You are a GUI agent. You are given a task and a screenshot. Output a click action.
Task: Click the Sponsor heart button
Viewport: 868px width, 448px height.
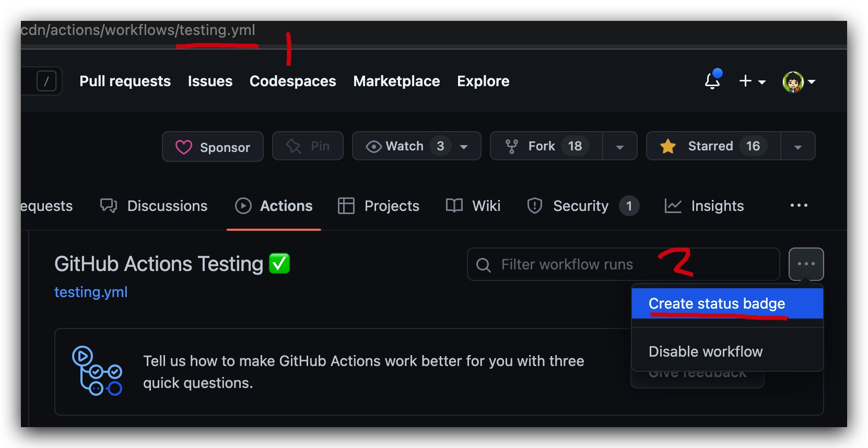[213, 147]
